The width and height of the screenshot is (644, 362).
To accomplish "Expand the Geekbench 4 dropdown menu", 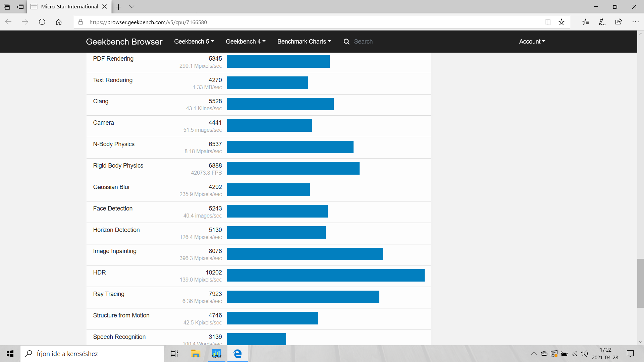I will click(x=245, y=42).
